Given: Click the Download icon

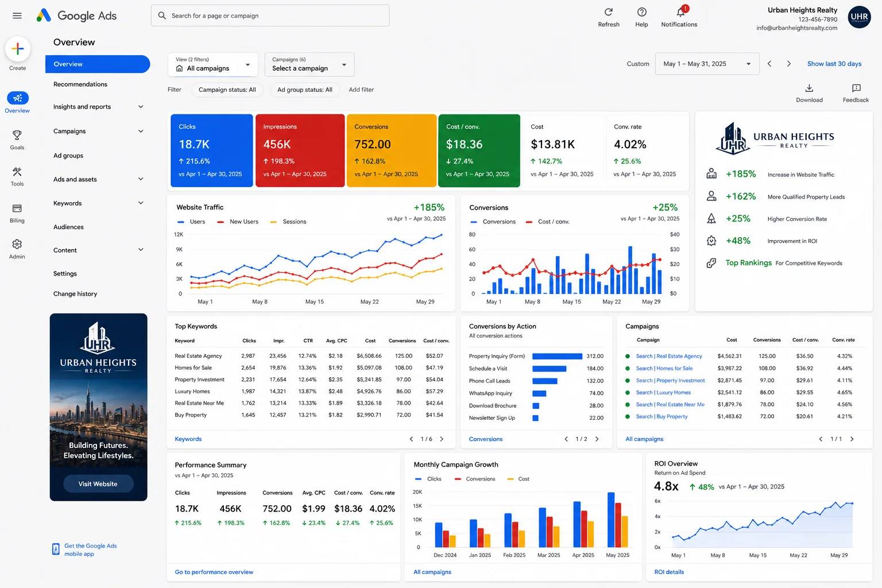Looking at the screenshot, I should (x=809, y=88).
